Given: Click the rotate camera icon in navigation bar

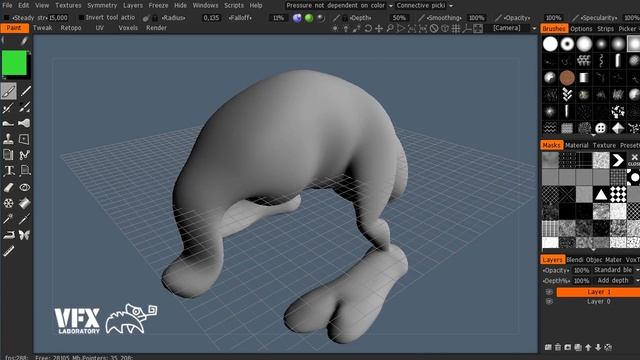Looking at the screenshot, I should point(368,28).
